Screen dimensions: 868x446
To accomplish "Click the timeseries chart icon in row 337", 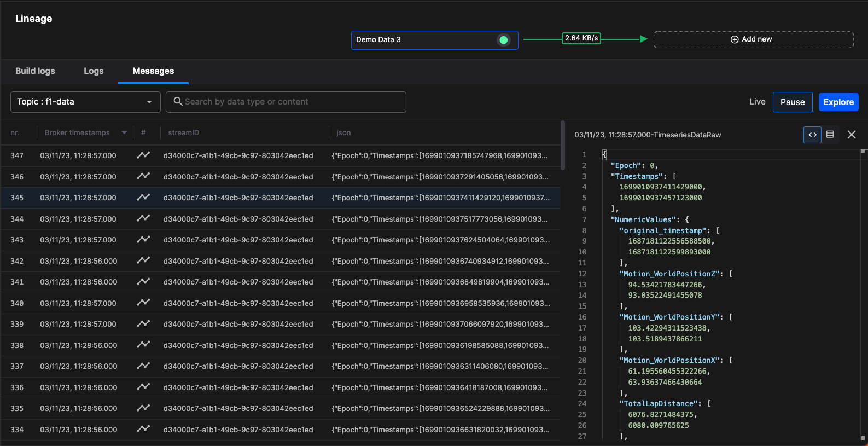I will 143,366.
